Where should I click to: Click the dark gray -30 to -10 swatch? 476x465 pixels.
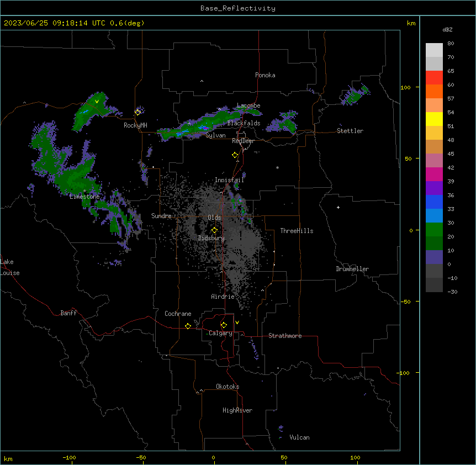pos(434,285)
